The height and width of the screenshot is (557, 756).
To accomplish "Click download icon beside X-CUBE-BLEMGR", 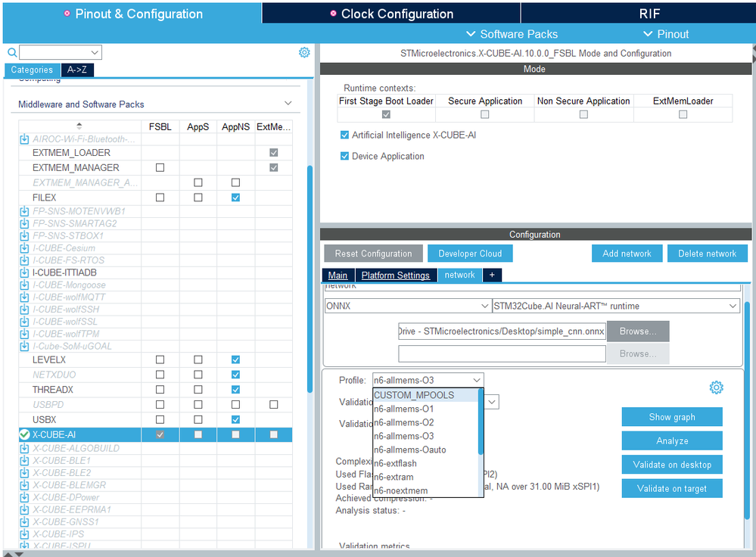I will coord(24,485).
